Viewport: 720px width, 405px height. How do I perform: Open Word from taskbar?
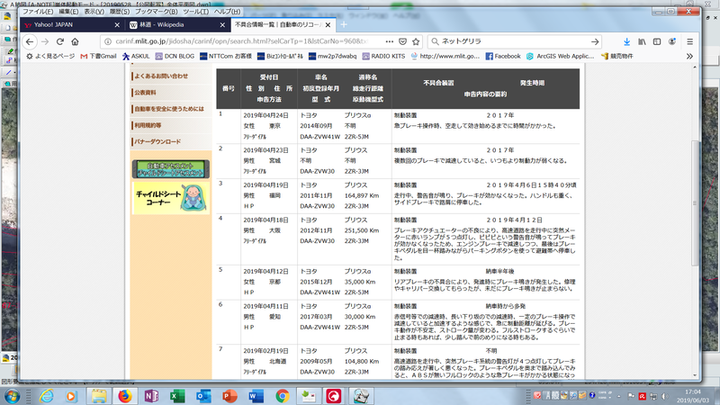pos(256,396)
